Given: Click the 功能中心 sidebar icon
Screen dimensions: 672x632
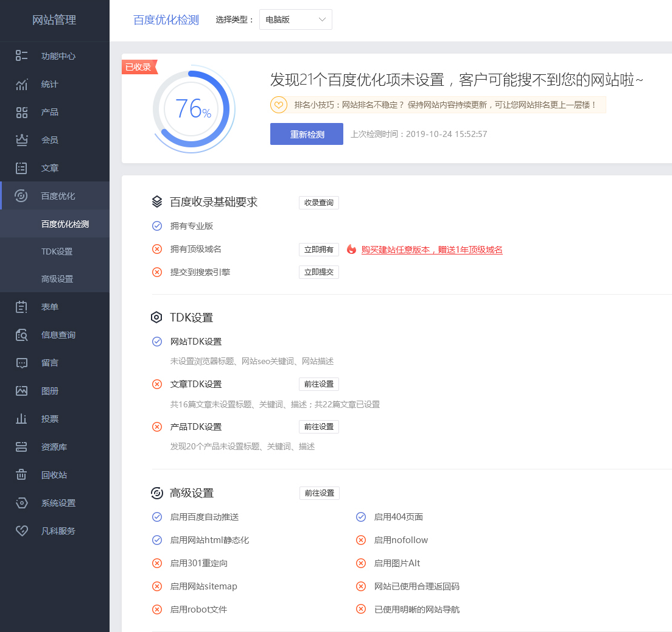Looking at the screenshot, I should coord(21,55).
